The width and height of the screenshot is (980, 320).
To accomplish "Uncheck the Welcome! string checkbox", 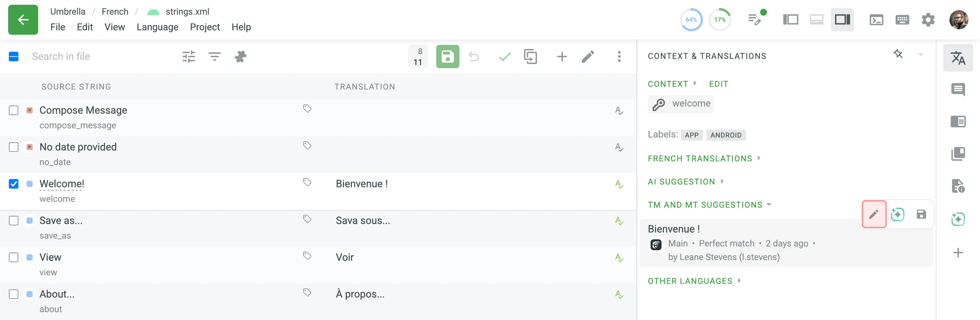I will 14,184.
